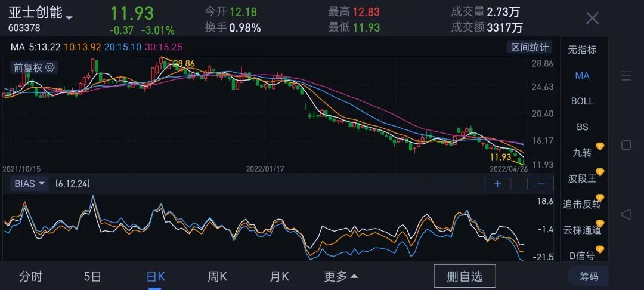The image size is (644, 290).
Task: Click the 删自选 button
Action: [465, 276]
